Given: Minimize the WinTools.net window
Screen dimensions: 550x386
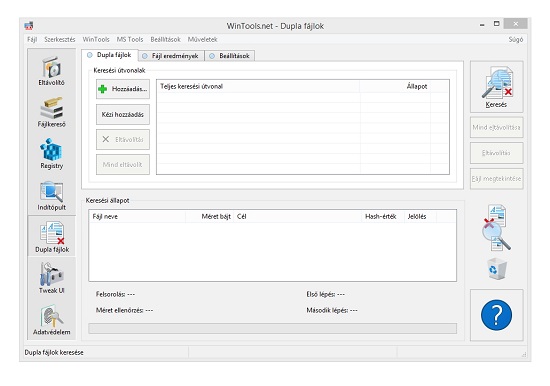Looking at the screenshot, I should point(482,25).
